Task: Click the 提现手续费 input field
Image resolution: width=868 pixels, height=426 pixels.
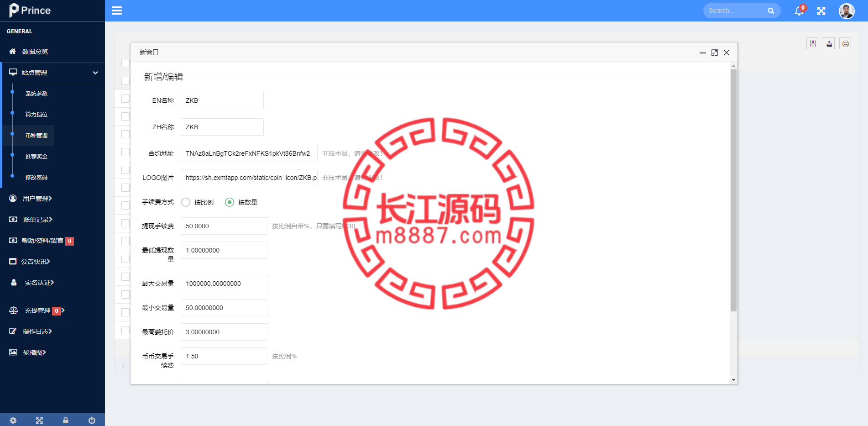Action: pos(224,226)
